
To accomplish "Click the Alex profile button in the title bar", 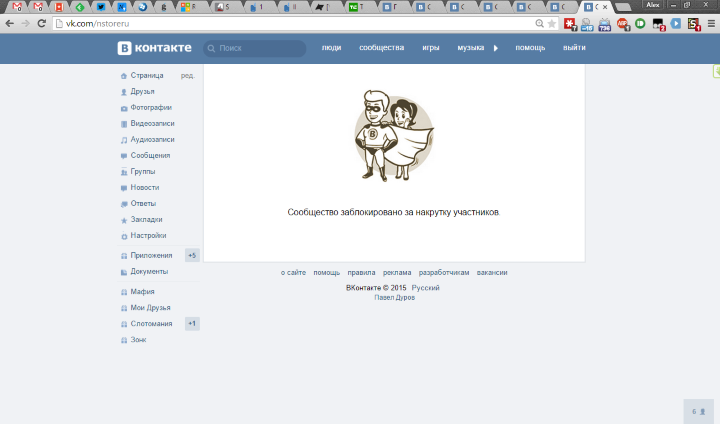I will (x=652, y=5).
